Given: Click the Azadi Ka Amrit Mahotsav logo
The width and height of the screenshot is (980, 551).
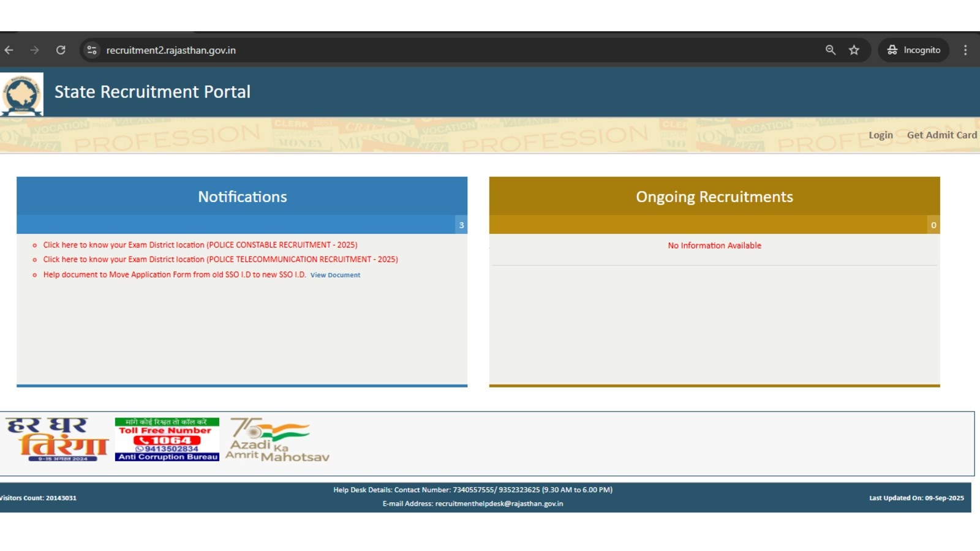Looking at the screenshot, I should pos(279,438).
